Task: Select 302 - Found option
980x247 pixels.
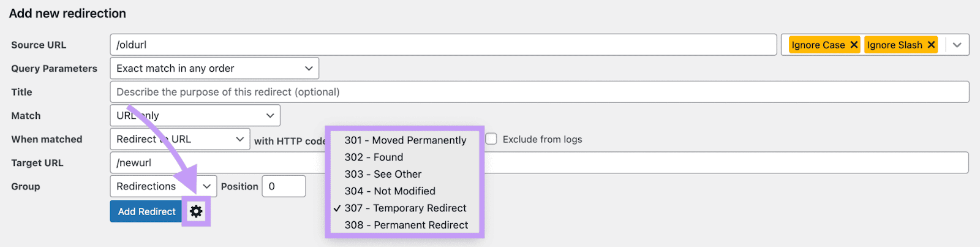Action: [374, 158]
